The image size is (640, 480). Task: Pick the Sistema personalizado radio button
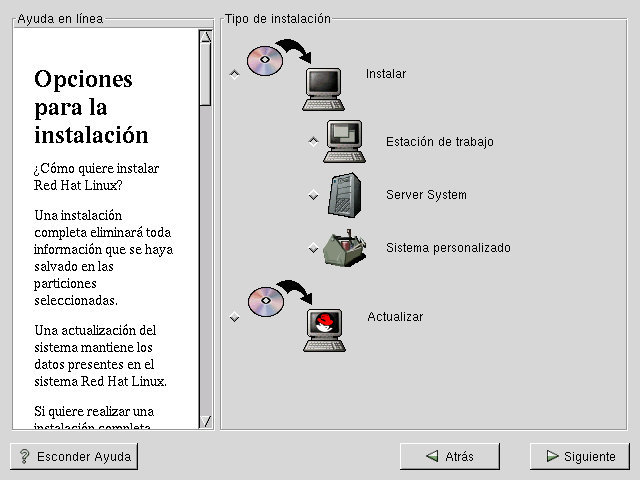tap(313, 248)
